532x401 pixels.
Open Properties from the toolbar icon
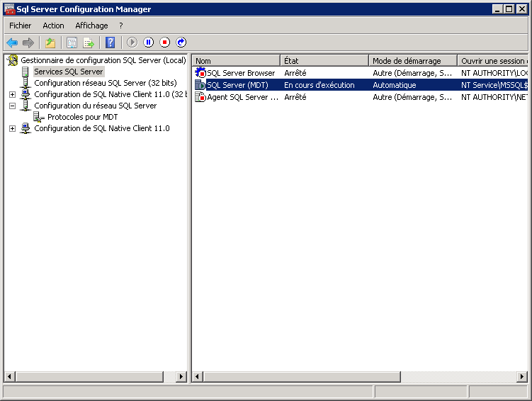pos(72,43)
